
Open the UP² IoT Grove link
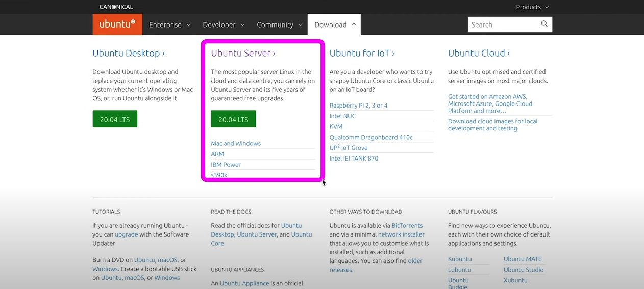349,148
